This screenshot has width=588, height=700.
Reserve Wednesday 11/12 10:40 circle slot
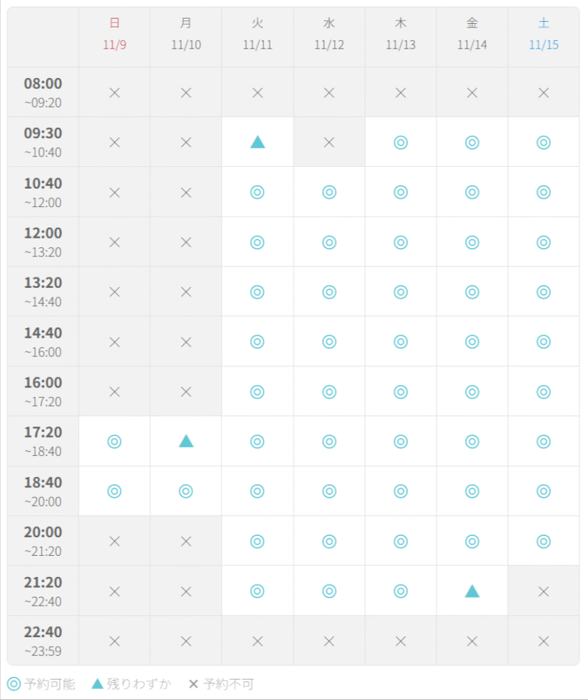[x=329, y=192]
